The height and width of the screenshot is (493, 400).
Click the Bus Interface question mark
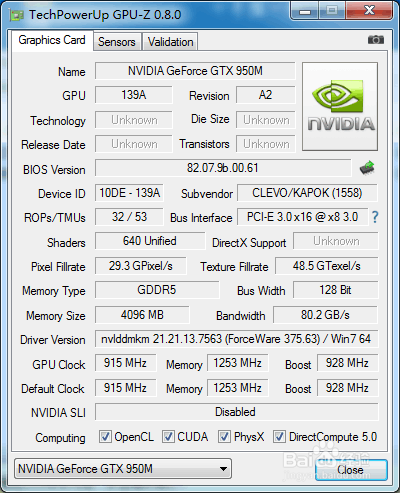[375, 217]
